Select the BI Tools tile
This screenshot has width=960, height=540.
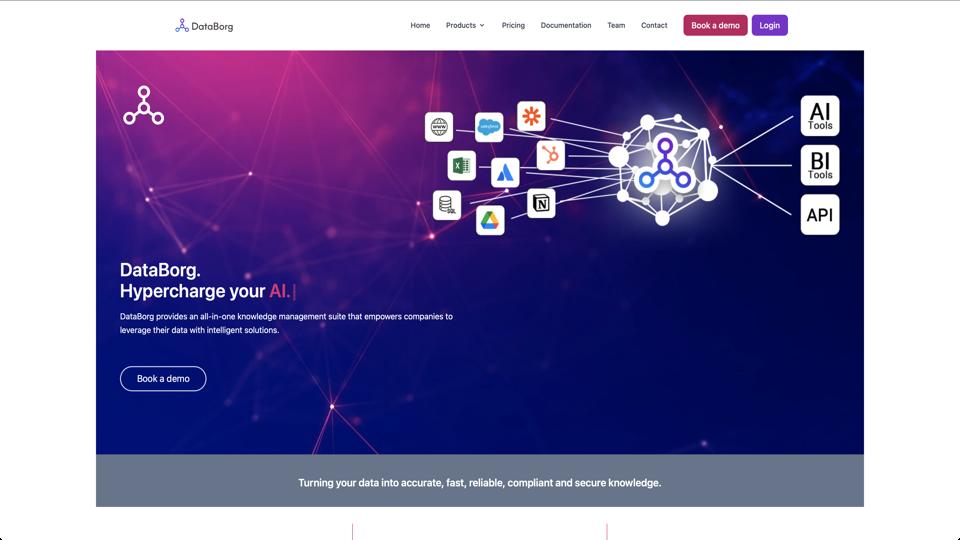(x=820, y=165)
